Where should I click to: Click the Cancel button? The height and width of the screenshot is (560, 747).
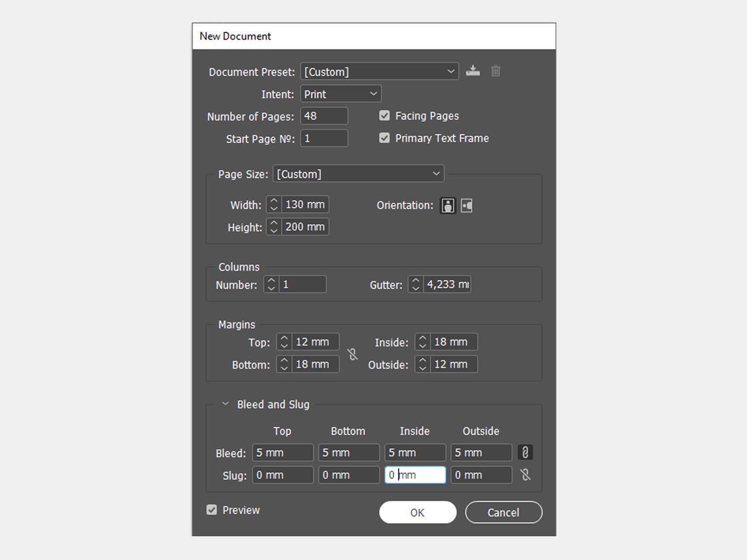(x=503, y=512)
